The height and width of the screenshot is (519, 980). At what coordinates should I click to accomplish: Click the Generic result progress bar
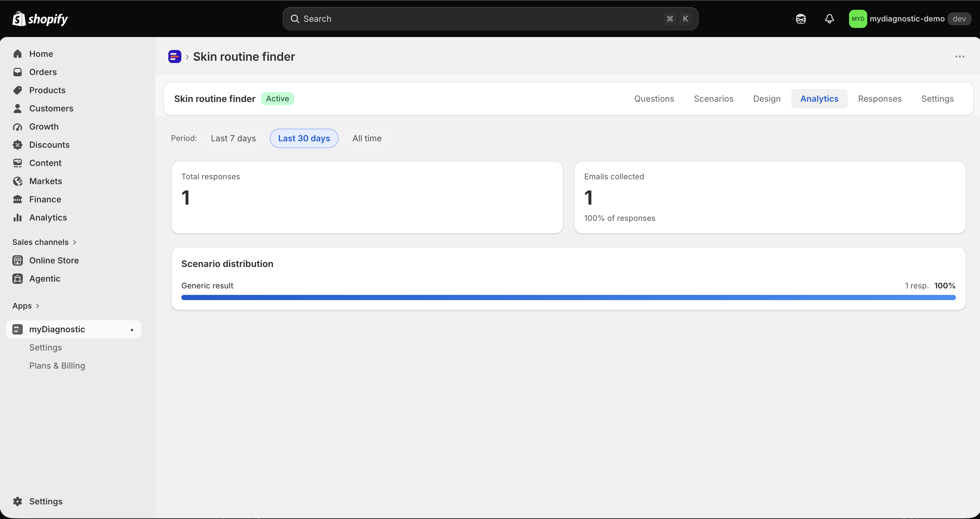568,297
